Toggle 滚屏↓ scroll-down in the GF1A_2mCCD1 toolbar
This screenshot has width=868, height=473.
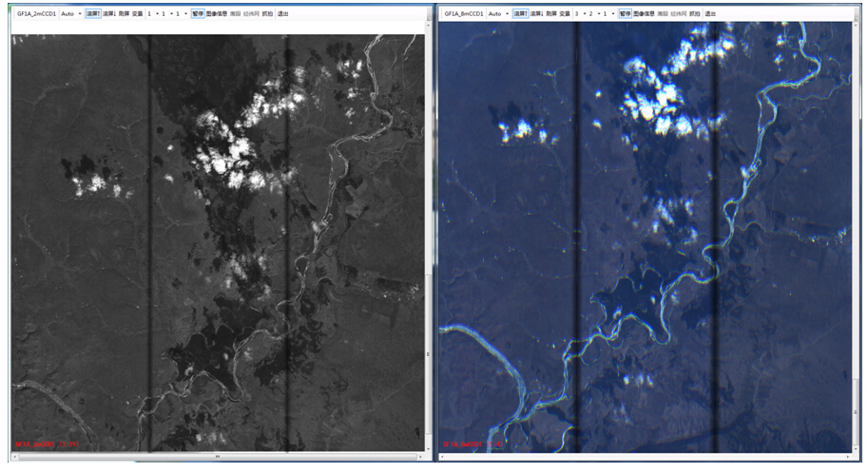pyautogui.click(x=108, y=14)
